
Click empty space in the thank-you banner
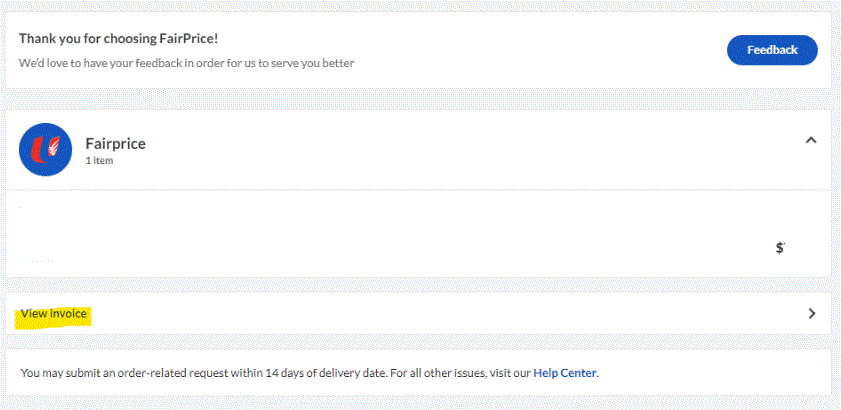coord(550,50)
